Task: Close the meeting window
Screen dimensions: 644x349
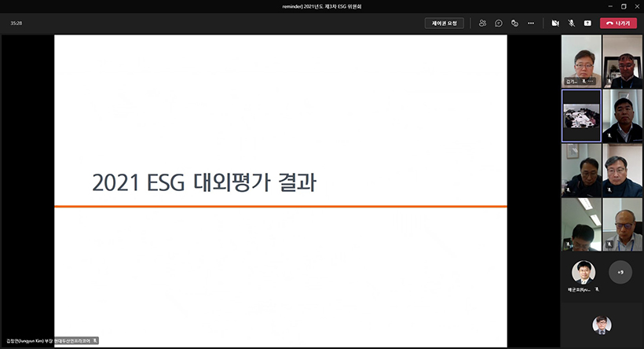Action: pos(637,6)
